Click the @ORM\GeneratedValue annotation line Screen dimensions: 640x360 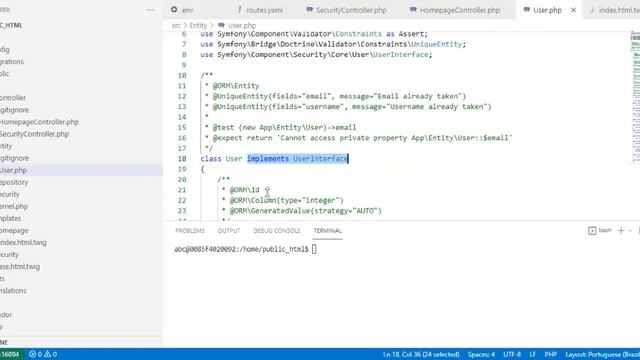[x=305, y=211]
